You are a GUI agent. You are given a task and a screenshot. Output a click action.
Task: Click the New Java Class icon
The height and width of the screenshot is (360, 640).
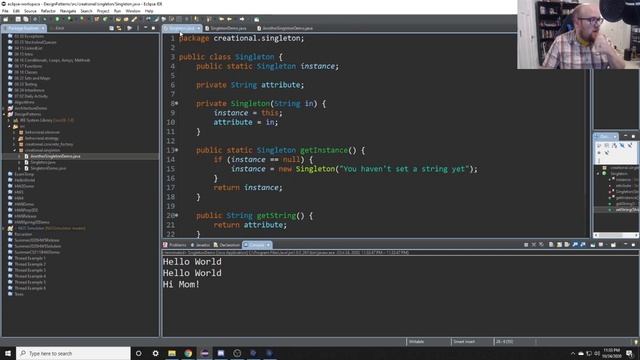pos(105,19)
